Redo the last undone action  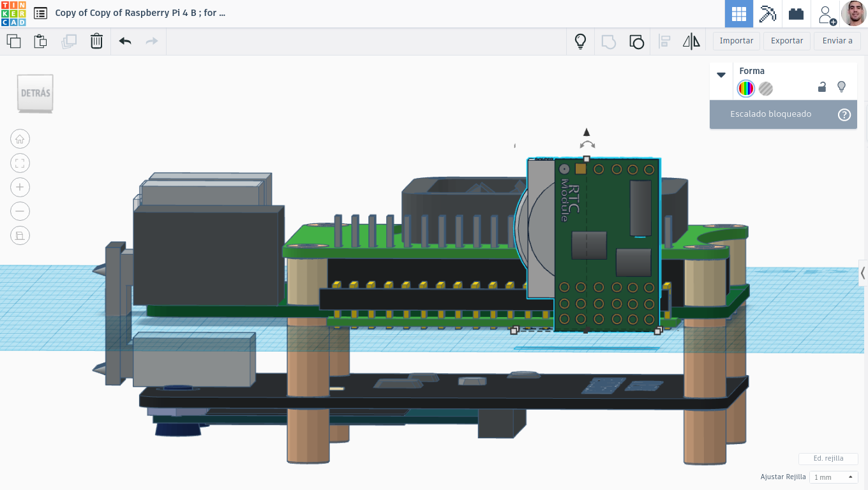pyautogui.click(x=152, y=41)
